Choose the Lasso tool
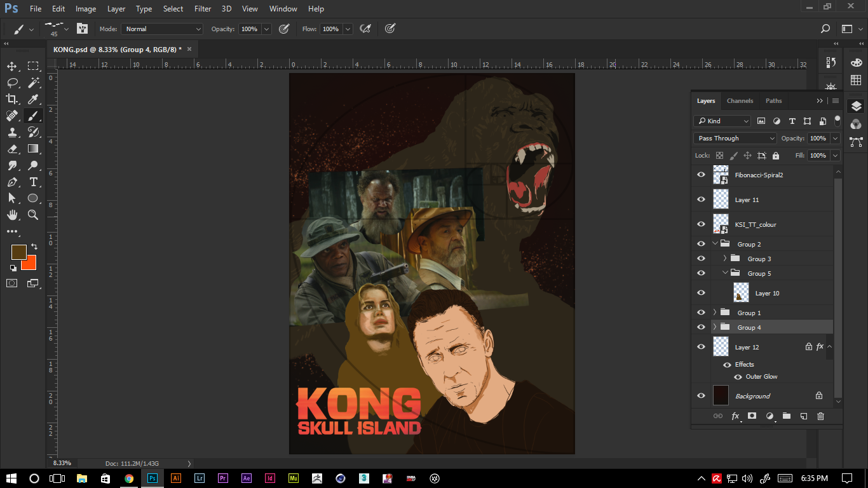The image size is (868, 488). pos(12,83)
